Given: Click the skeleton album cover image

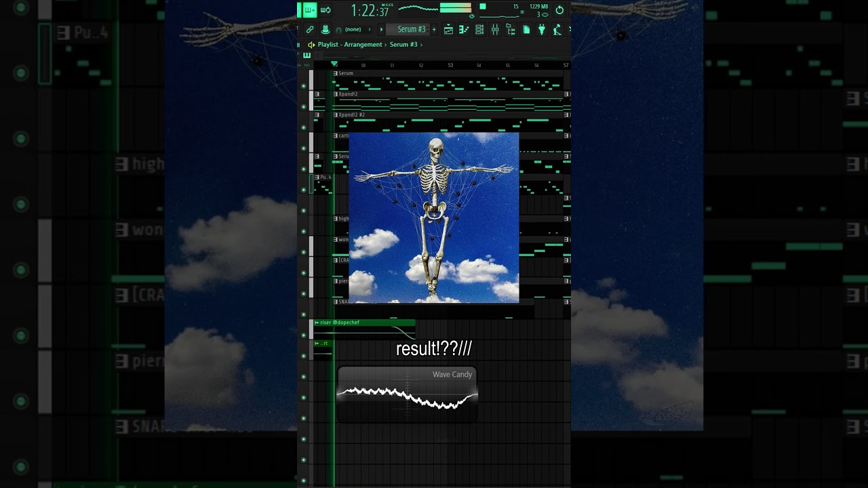Looking at the screenshot, I should click(434, 218).
